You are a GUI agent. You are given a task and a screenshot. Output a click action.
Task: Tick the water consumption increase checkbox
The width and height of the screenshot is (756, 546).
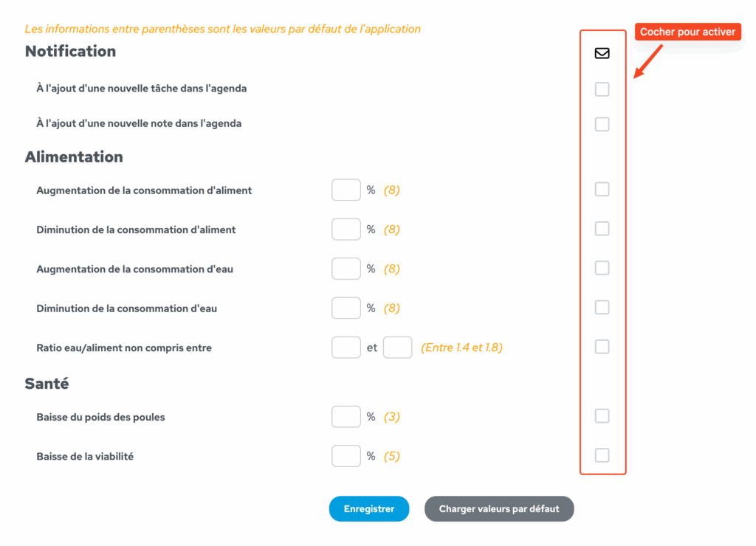pyautogui.click(x=602, y=268)
